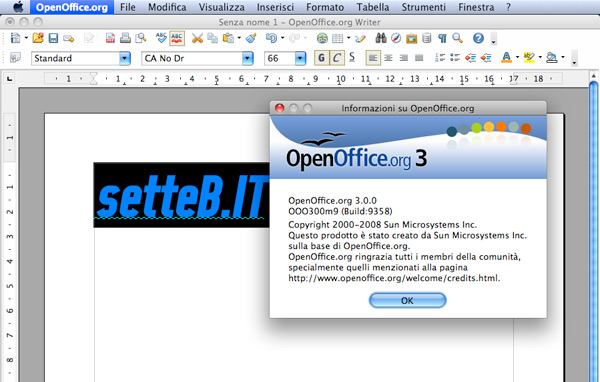Open font name CA No Dr dropdown
The image size is (600, 382).
coord(248,59)
